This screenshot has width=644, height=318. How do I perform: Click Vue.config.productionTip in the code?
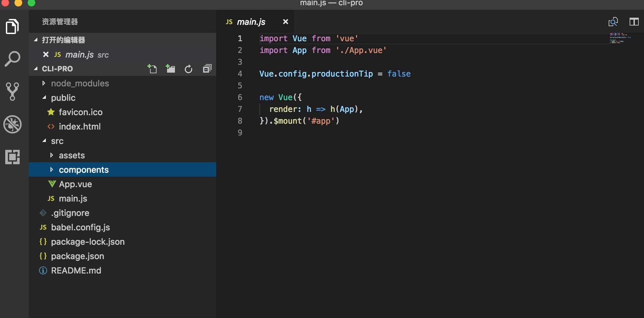coord(316,74)
